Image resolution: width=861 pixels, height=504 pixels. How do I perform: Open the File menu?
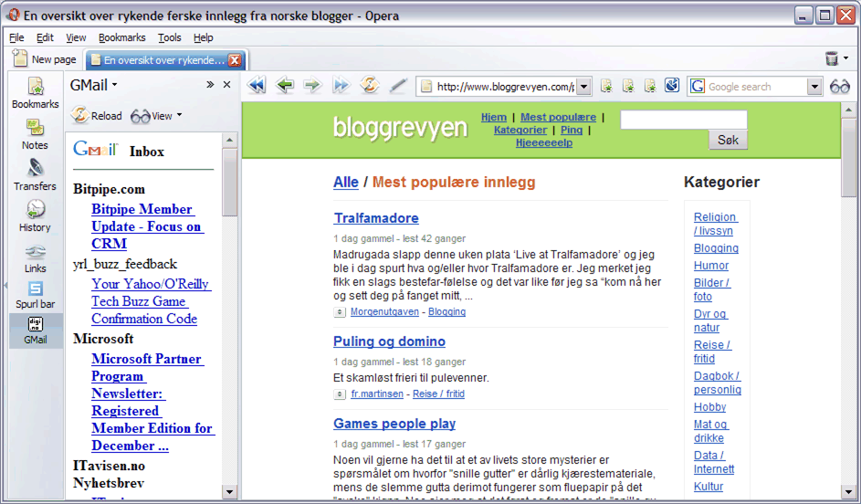(x=16, y=37)
